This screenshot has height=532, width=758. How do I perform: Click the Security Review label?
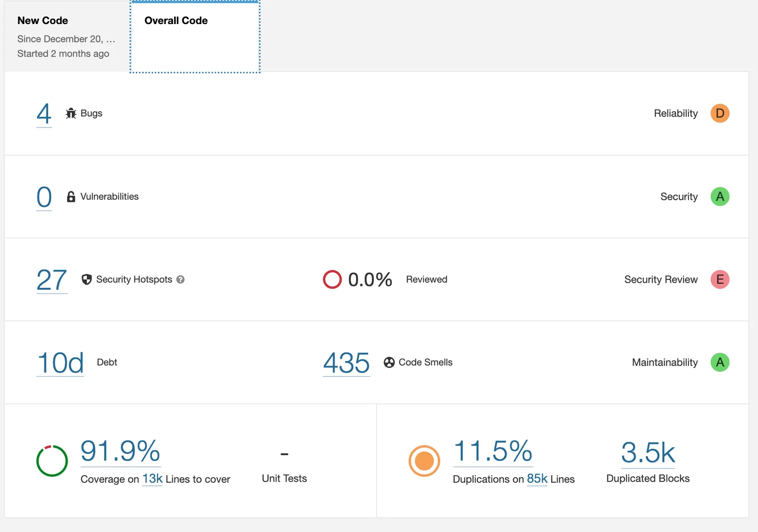661,280
